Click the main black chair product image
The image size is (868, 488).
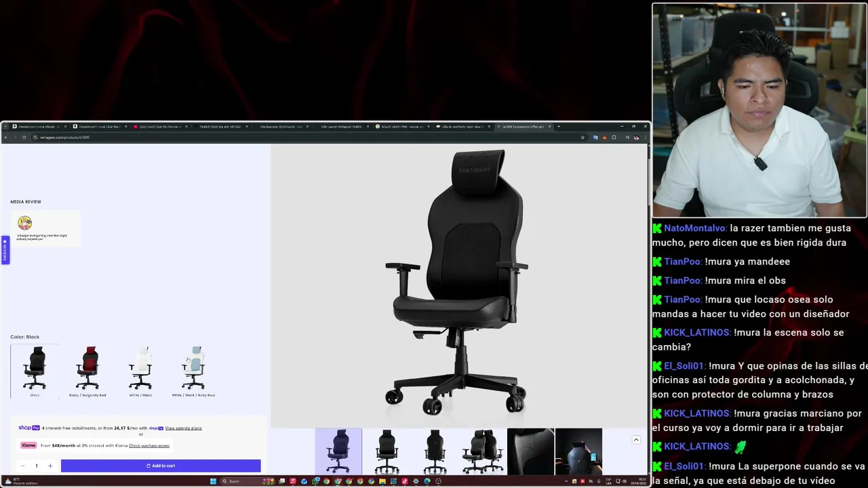458,285
